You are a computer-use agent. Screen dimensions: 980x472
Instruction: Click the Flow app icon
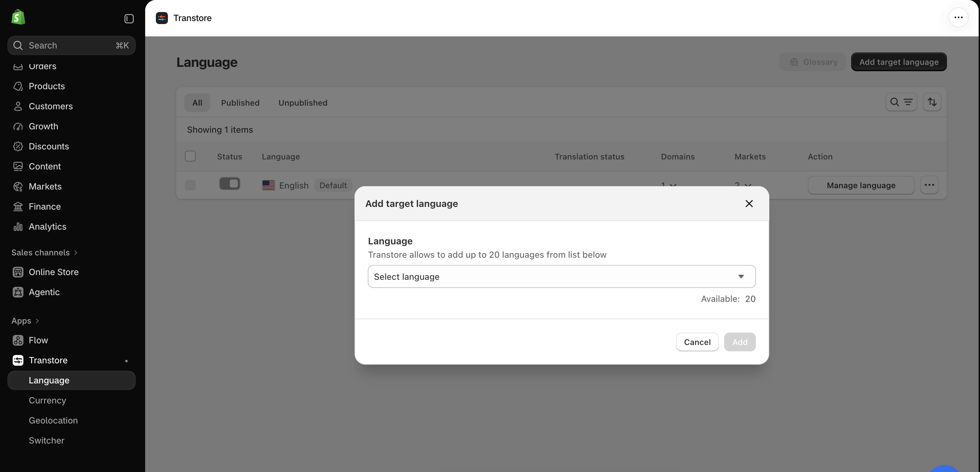click(18, 340)
